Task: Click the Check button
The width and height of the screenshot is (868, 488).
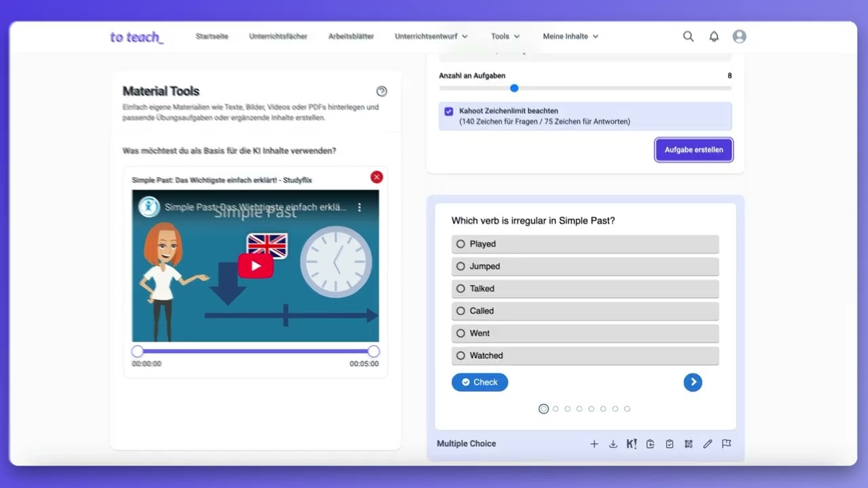Action: pyautogui.click(x=479, y=382)
